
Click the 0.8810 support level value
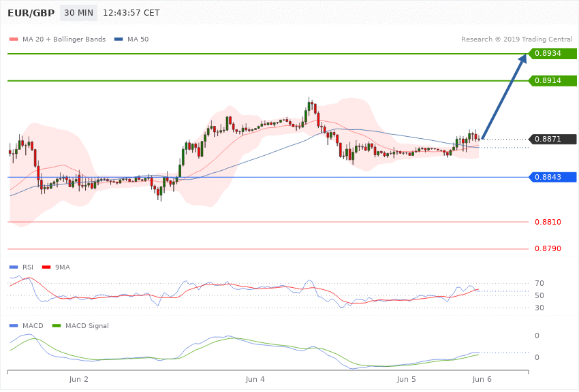coord(548,222)
